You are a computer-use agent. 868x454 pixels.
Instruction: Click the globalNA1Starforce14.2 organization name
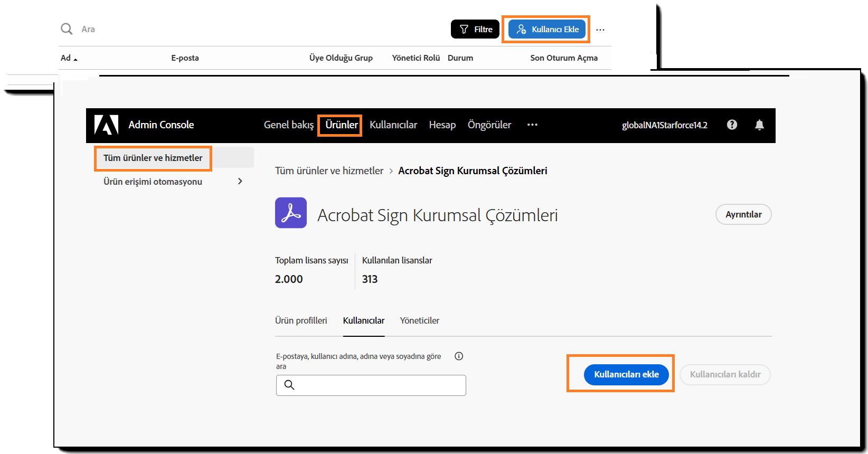(664, 125)
